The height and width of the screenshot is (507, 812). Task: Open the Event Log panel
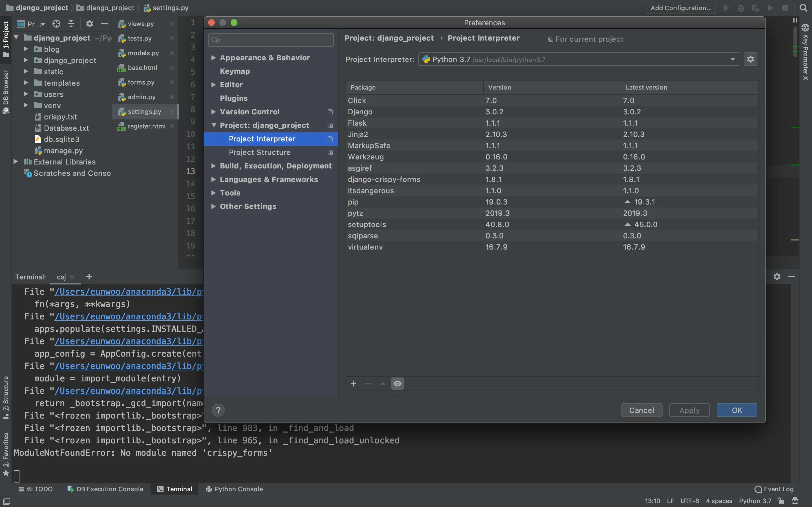pyautogui.click(x=774, y=489)
